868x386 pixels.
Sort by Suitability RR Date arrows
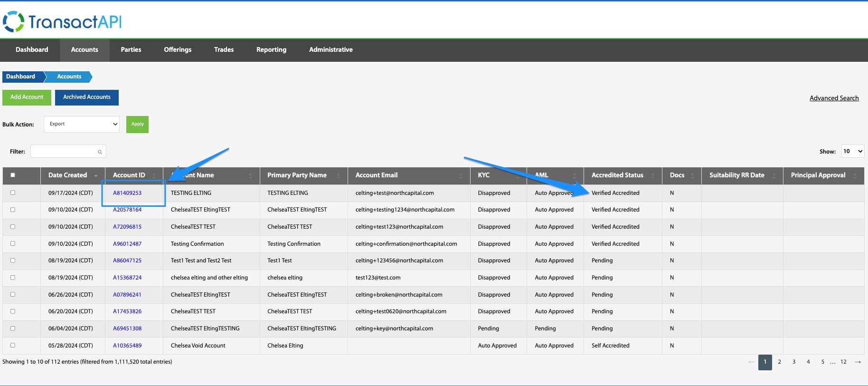pyautogui.click(x=774, y=176)
